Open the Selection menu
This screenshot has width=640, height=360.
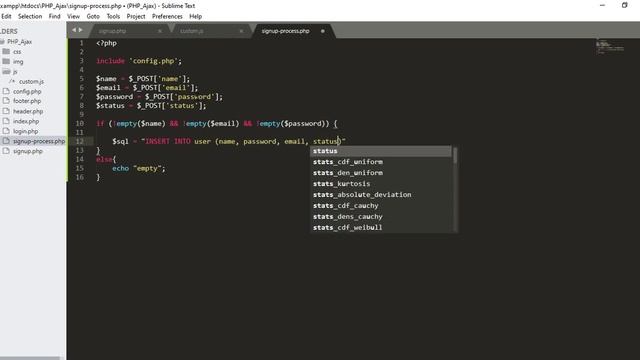[x=30, y=16]
